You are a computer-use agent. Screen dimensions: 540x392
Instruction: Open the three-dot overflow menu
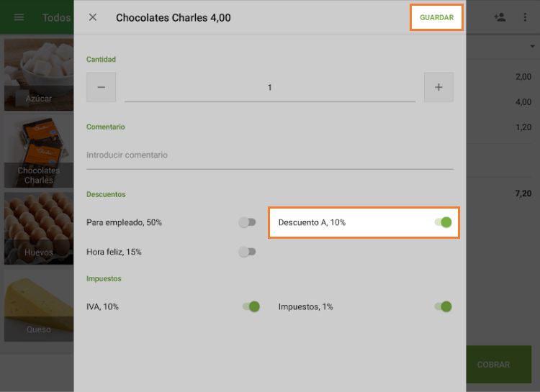tap(525, 17)
